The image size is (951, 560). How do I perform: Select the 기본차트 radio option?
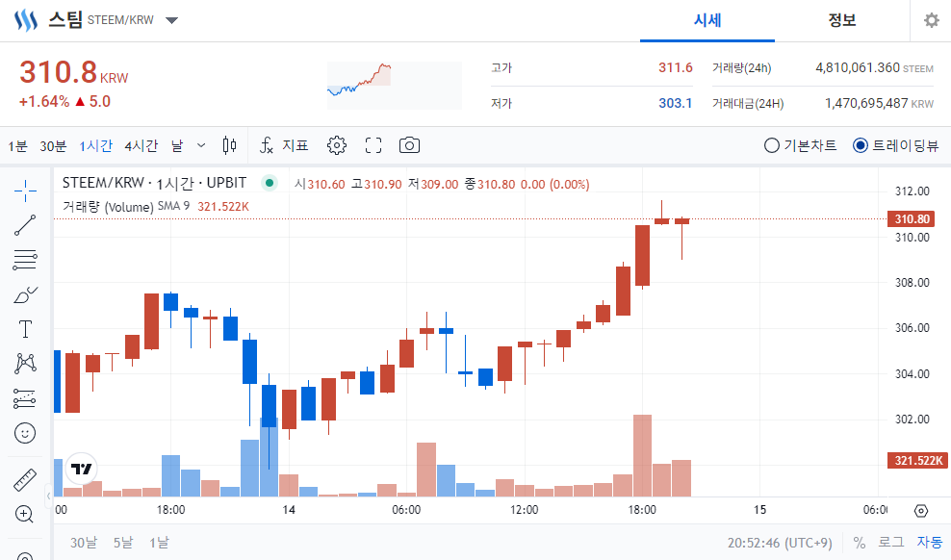pyautogui.click(x=800, y=145)
